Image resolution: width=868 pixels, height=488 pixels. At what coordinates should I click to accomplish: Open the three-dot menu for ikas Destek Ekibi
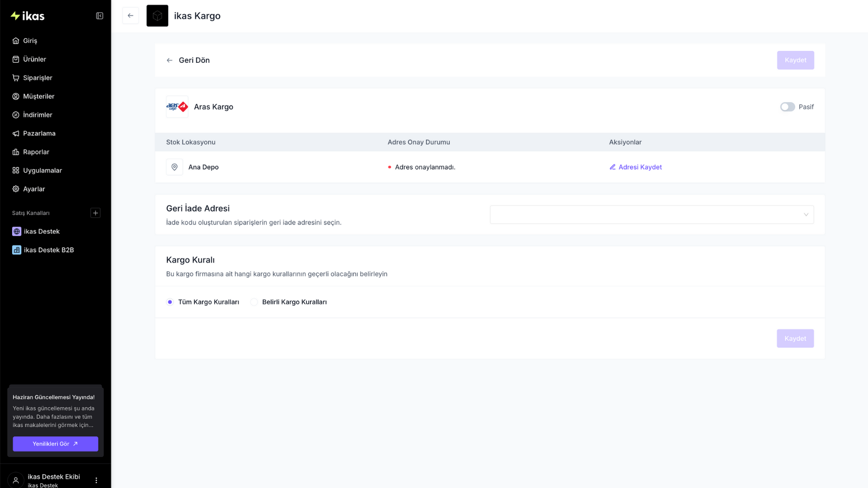click(96, 480)
